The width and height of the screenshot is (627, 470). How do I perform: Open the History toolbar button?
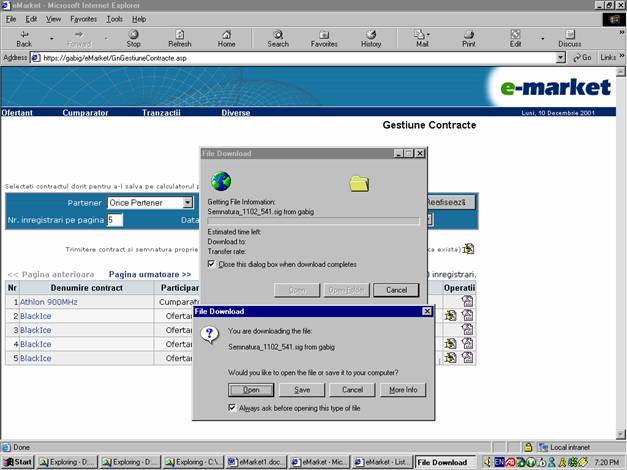pyautogui.click(x=371, y=38)
